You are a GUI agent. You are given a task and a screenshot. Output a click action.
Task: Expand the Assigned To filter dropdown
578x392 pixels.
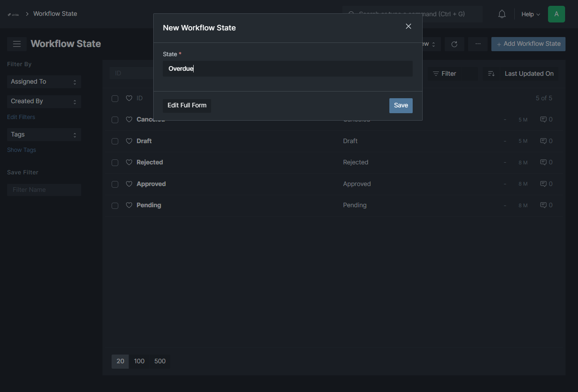click(x=44, y=82)
